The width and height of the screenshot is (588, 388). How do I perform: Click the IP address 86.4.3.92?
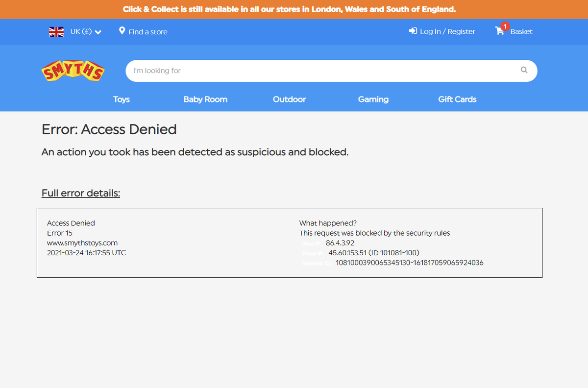[x=340, y=243]
